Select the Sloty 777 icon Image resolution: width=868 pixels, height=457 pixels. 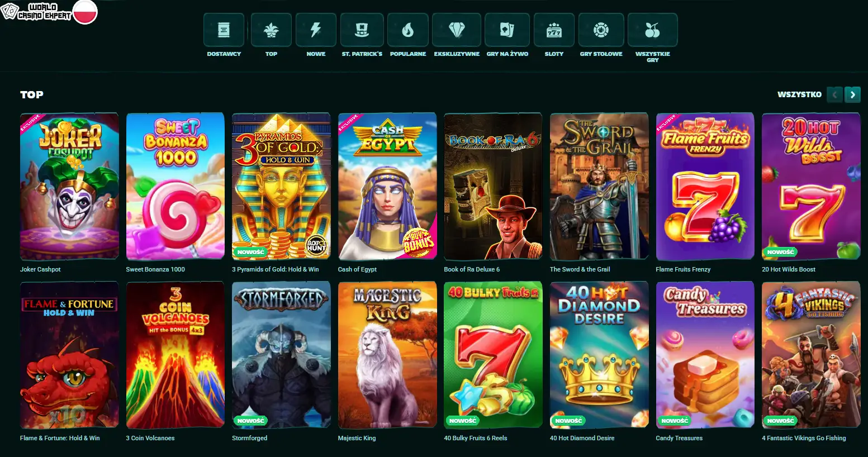click(554, 30)
